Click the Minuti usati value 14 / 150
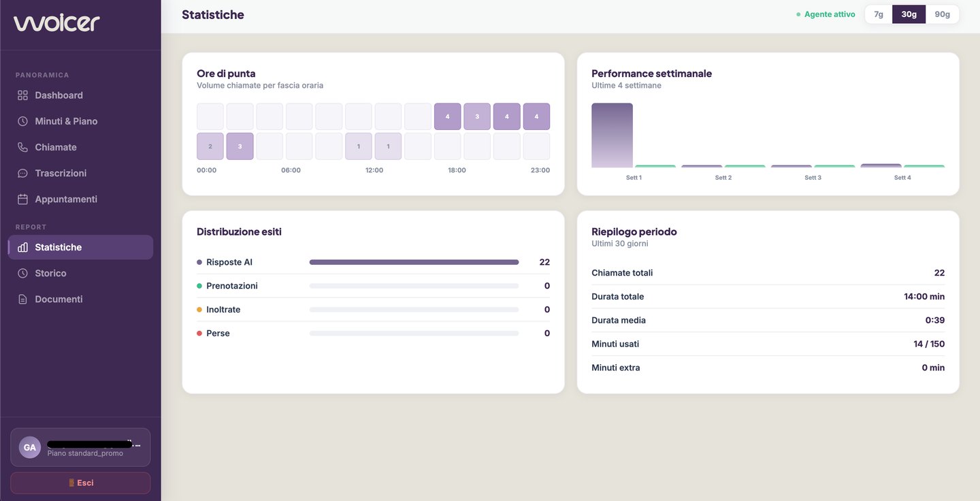The height and width of the screenshot is (501, 980). [929, 344]
